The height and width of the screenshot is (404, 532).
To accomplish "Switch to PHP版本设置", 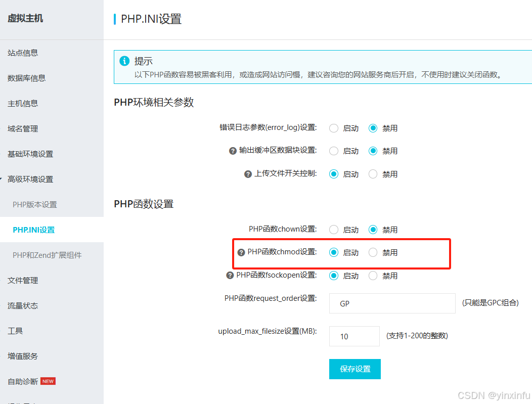I will click(x=34, y=204).
